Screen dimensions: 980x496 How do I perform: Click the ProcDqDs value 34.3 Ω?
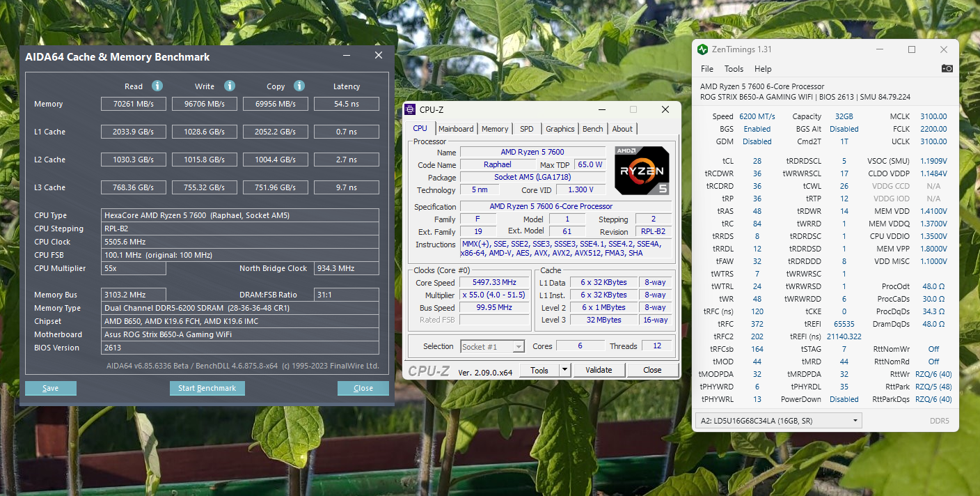(933, 311)
